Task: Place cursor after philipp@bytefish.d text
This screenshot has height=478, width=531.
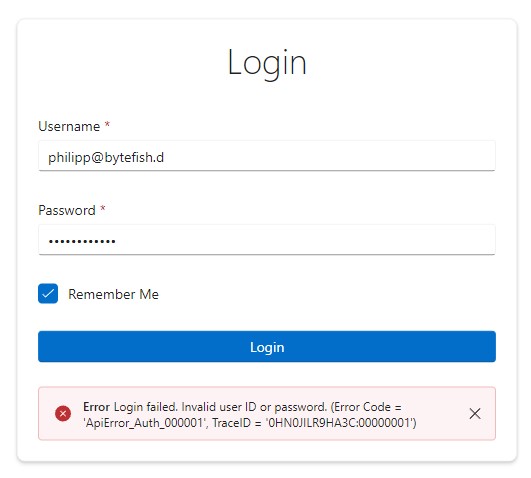Action: coord(165,158)
